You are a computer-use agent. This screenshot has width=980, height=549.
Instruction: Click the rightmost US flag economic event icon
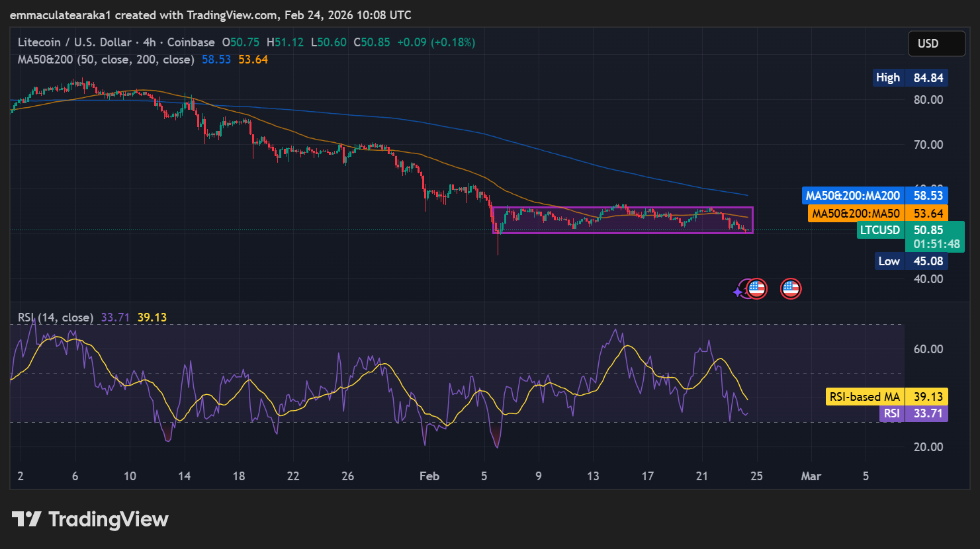pyautogui.click(x=791, y=289)
